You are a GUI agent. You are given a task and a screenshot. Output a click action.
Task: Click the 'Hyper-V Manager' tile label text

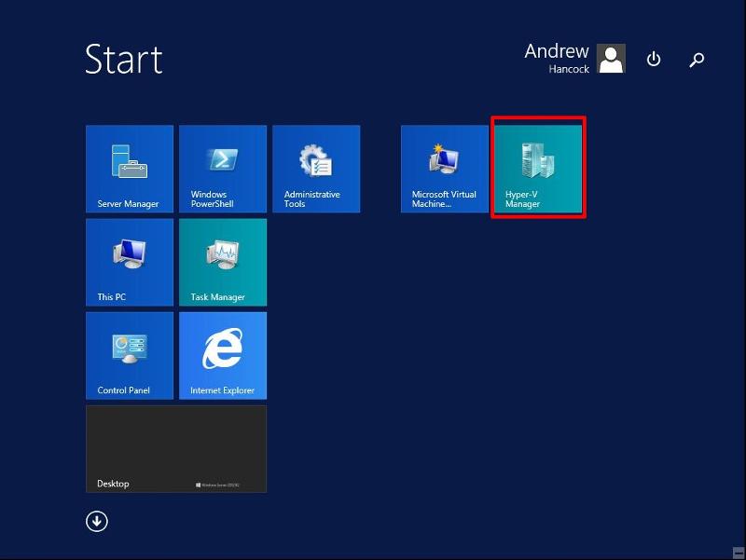522,199
